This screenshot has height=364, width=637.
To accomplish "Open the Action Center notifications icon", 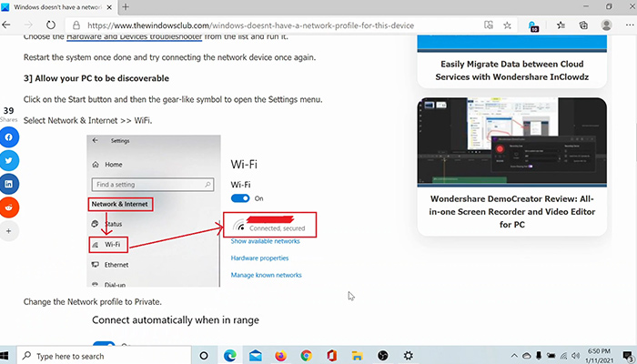I will pos(628,356).
